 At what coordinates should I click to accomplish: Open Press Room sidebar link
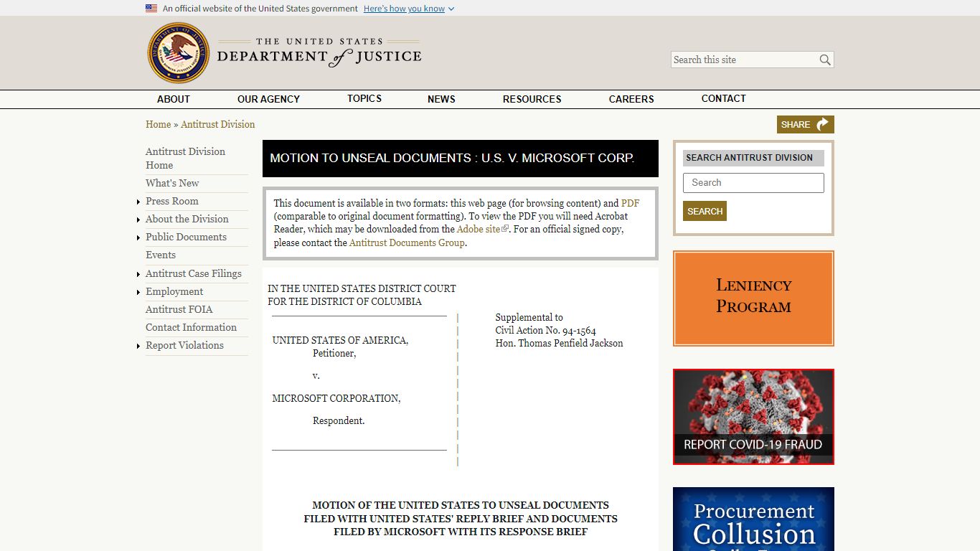(172, 201)
